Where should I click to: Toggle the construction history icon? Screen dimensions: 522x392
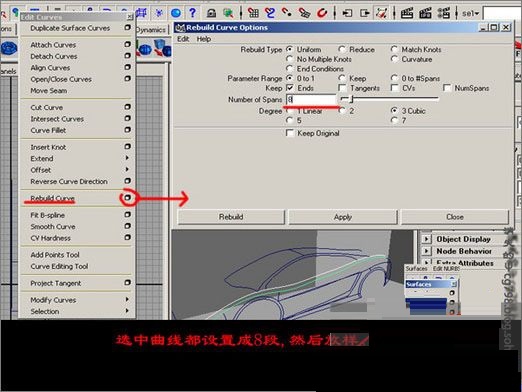coord(382,13)
